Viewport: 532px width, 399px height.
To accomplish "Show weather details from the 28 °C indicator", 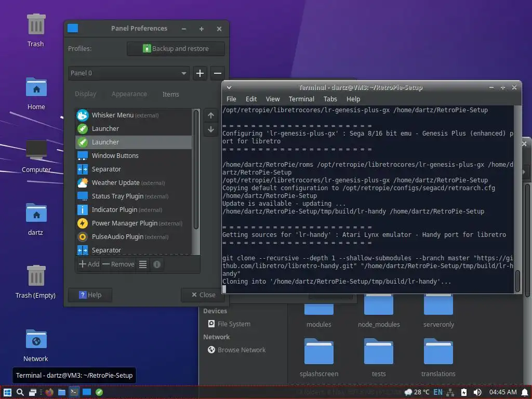I will [x=417, y=392].
